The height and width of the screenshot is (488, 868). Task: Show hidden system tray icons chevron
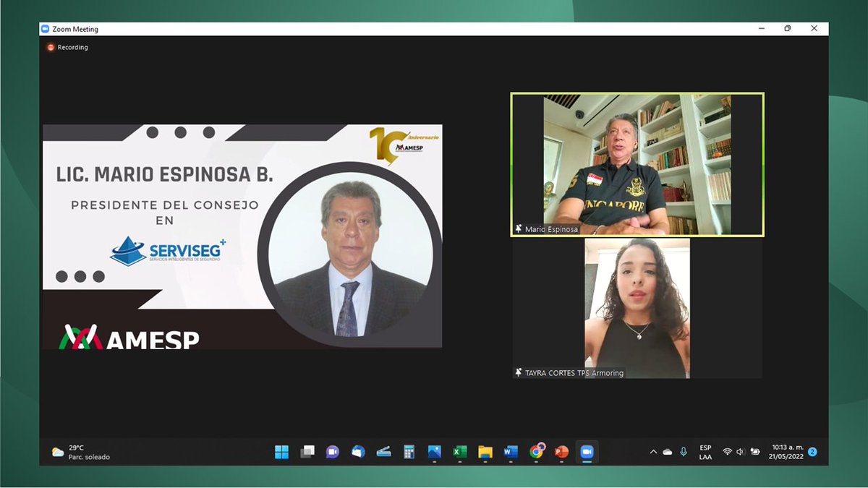pyautogui.click(x=653, y=452)
